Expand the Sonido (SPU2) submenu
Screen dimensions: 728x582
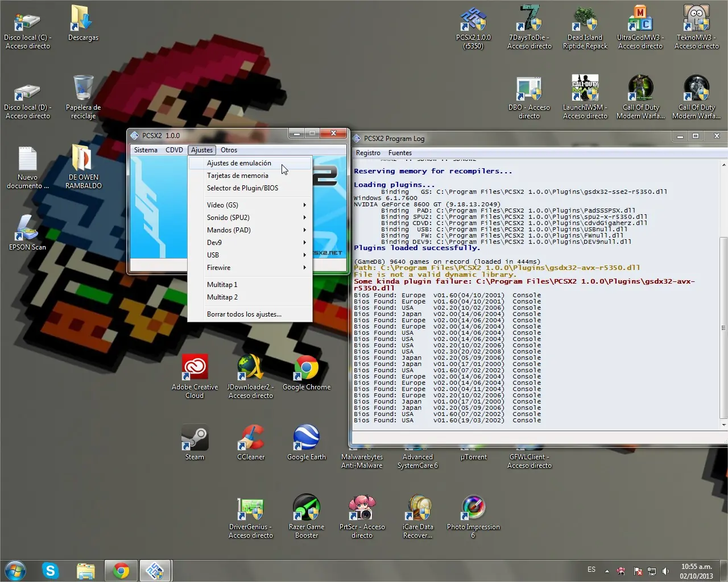point(250,218)
